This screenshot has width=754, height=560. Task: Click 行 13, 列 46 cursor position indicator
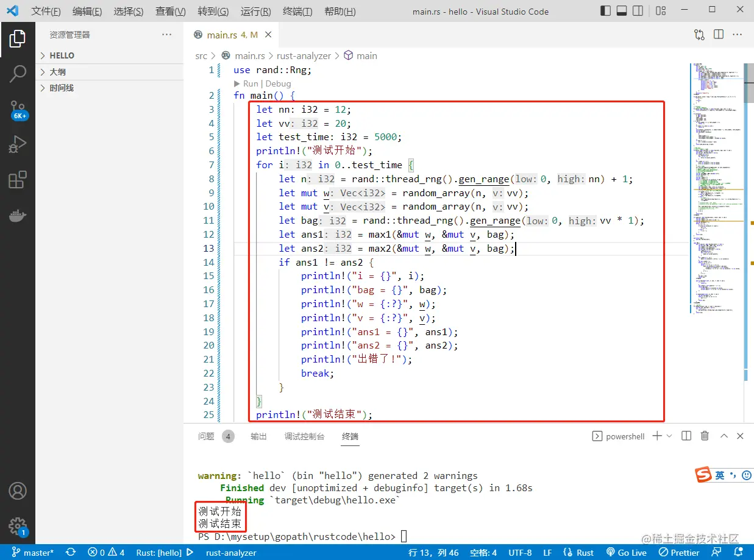tap(433, 553)
